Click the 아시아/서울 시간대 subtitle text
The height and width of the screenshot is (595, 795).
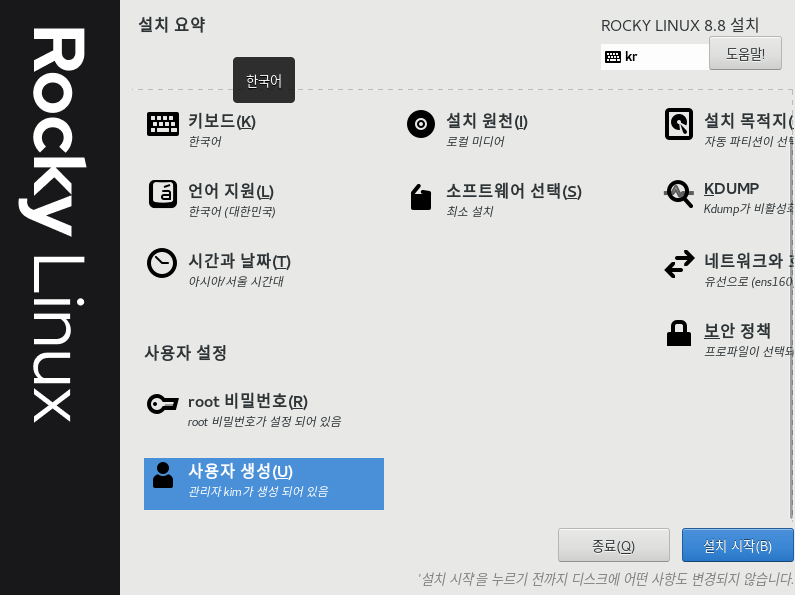pos(236,281)
